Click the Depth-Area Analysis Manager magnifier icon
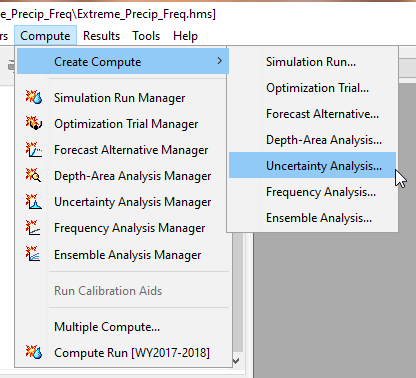The image size is (416, 378). (x=34, y=175)
